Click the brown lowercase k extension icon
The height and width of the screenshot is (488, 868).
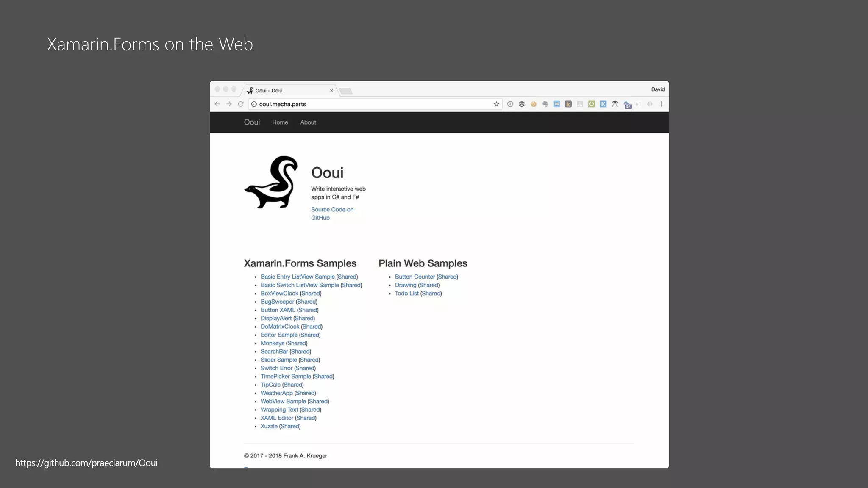pos(568,104)
